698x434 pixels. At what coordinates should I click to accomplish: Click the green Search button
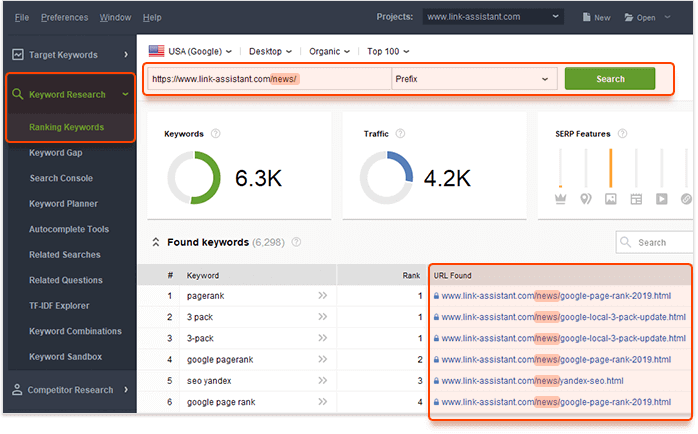609,79
